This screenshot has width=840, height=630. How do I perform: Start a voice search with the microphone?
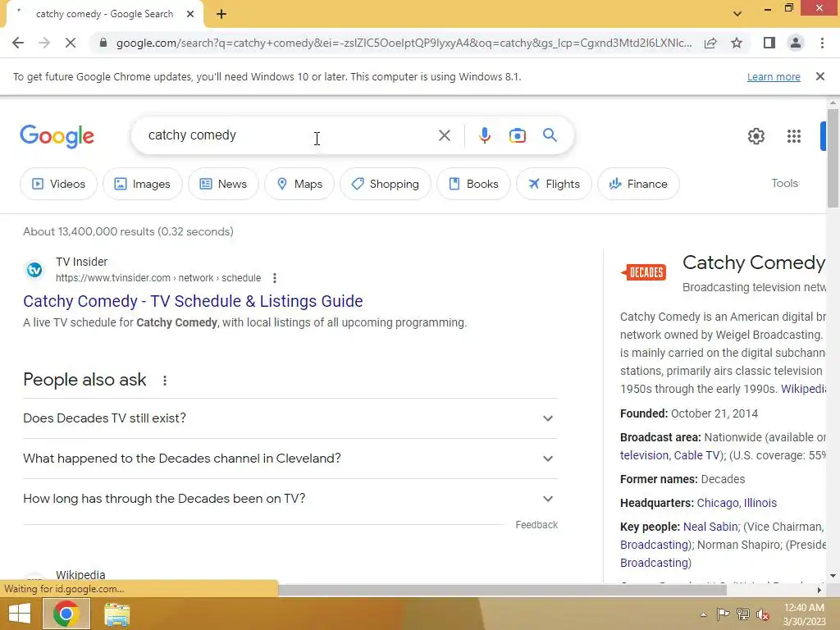click(x=484, y=135)
